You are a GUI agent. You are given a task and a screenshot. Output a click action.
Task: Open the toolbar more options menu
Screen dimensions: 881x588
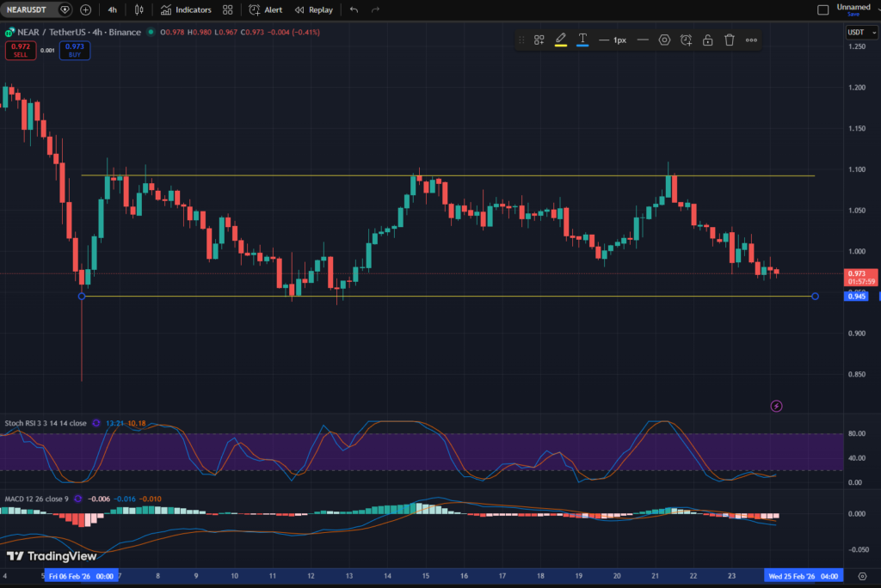tap(751, 40)
